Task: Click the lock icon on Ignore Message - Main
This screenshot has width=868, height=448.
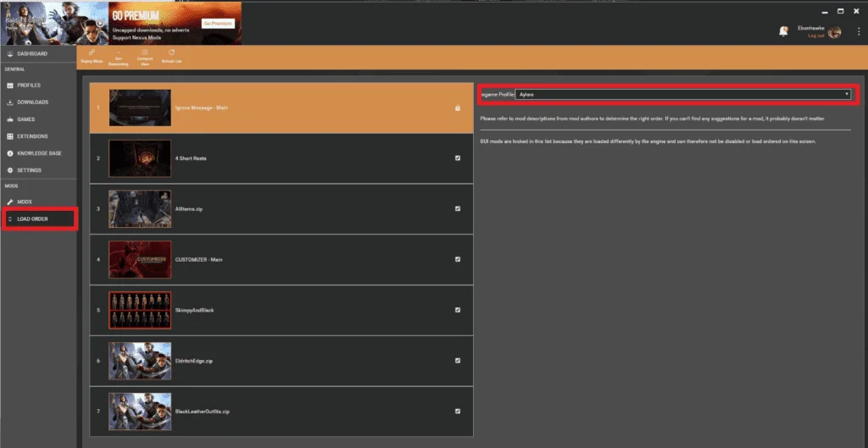Action: [457, 108]
